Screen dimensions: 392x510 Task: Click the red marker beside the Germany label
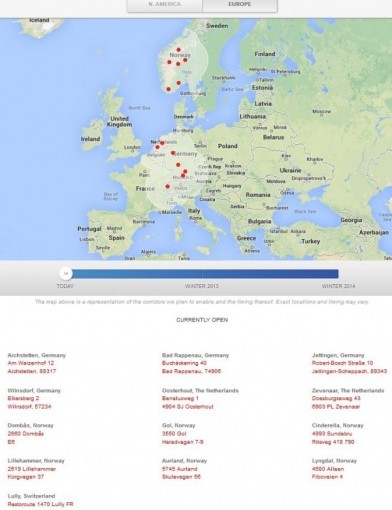pos(173,153)
